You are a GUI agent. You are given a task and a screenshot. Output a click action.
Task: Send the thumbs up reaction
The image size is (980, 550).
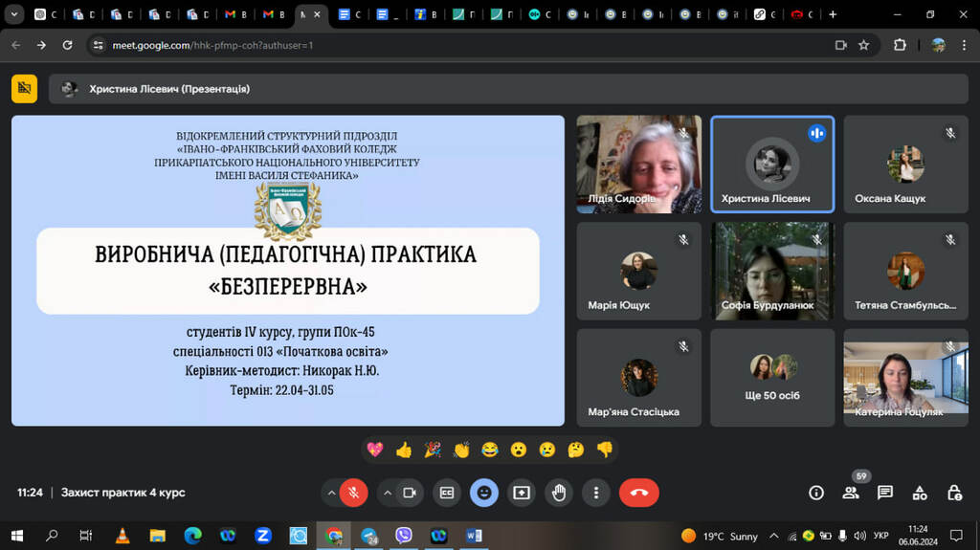point(404,450)
